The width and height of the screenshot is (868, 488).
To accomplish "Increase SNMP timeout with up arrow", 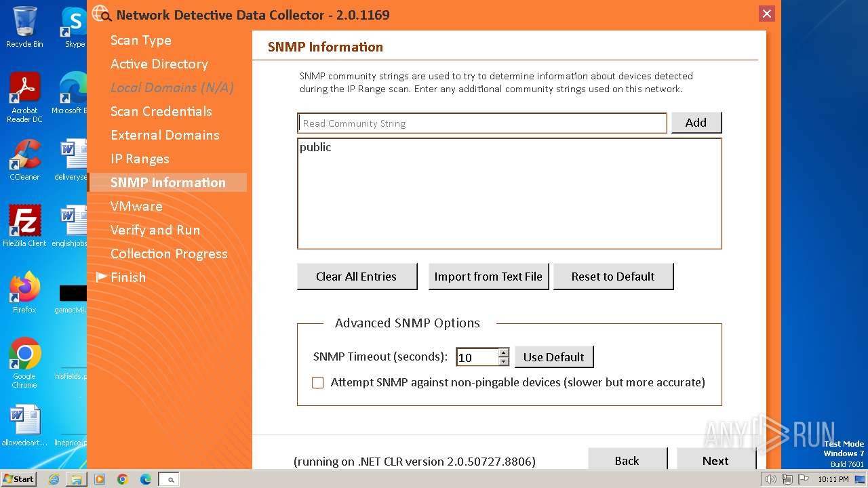I will [503, 352].
